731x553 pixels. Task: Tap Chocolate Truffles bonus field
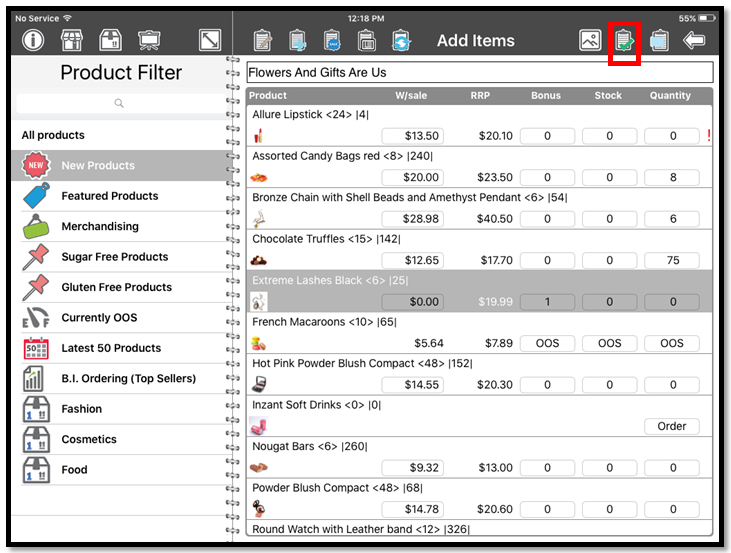tap(547, 260)
